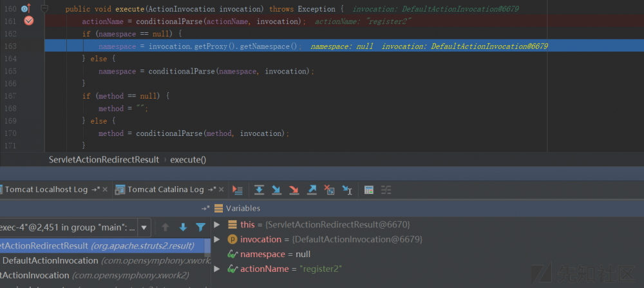Image resolution: width=644 pixels, height=288 pixels.
Task: Open Evaluate Expression calculator icon
Action: pyautogui.click(x=369, y=189)
